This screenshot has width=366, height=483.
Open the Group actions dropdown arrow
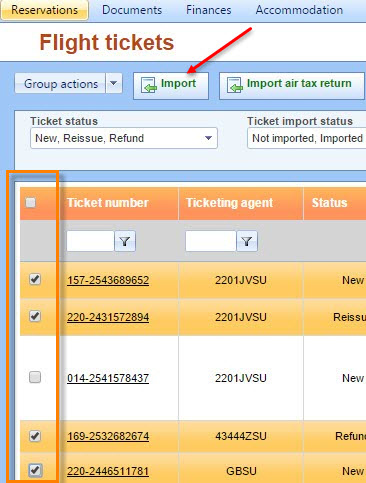[x=114, y=83]
